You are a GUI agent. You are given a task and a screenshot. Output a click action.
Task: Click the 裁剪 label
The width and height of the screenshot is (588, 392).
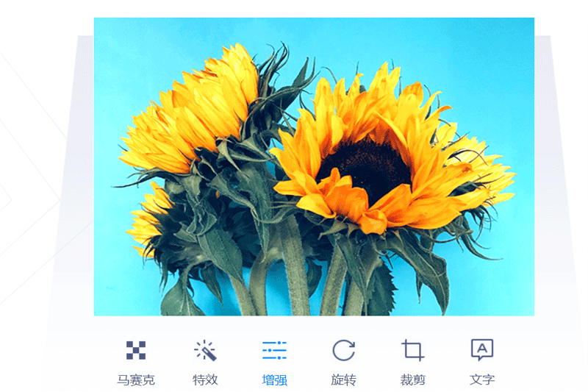(x=413, y=380)
